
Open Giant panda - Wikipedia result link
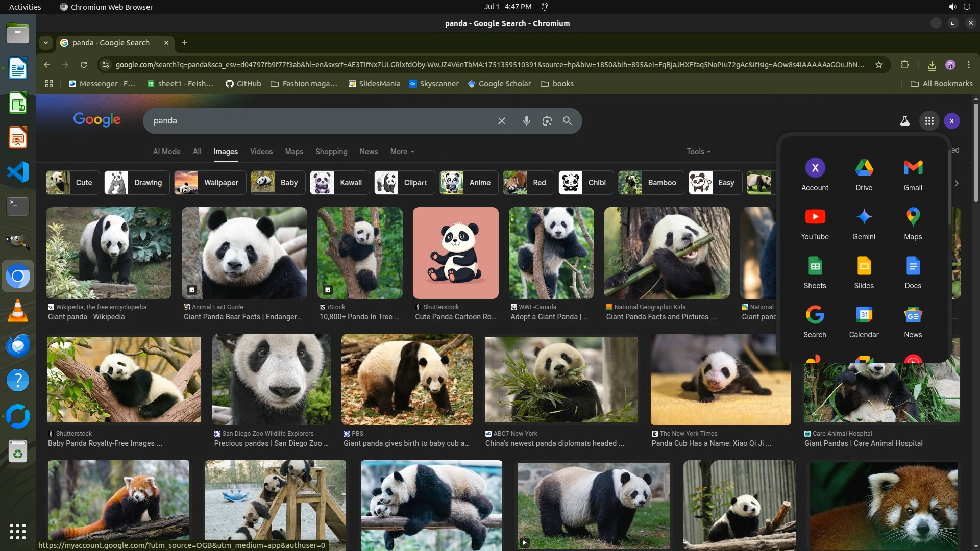pos(86,317)
